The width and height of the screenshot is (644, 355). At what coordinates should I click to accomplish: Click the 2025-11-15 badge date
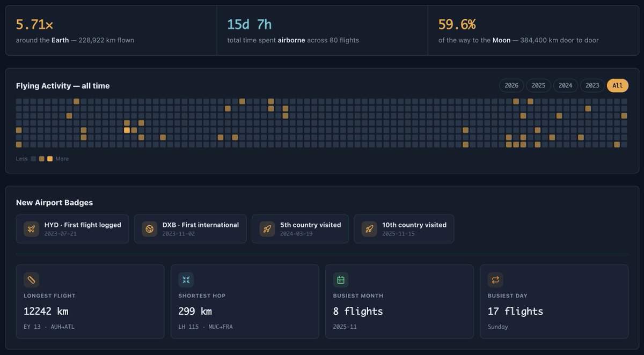(x=399, y=234)
